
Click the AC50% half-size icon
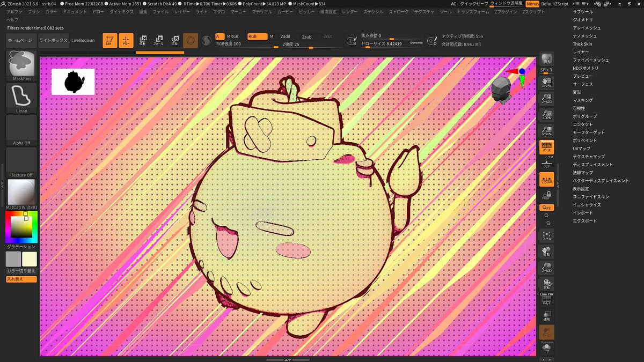[x=547, y=131]
